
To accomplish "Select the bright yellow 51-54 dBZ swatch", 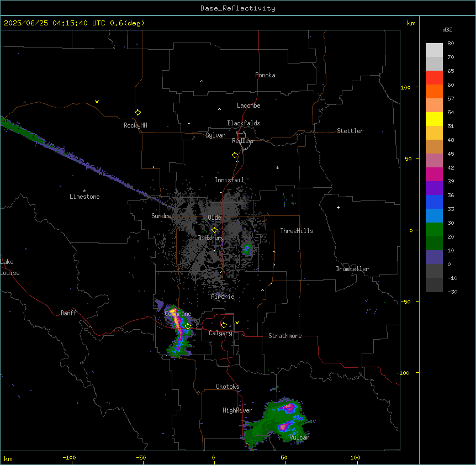I will (434, 119).
